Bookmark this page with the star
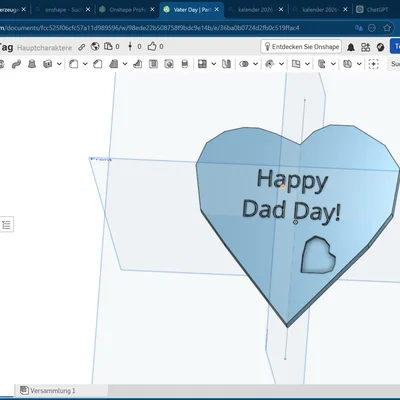This screenshot has height=400, width=400. 387,28
